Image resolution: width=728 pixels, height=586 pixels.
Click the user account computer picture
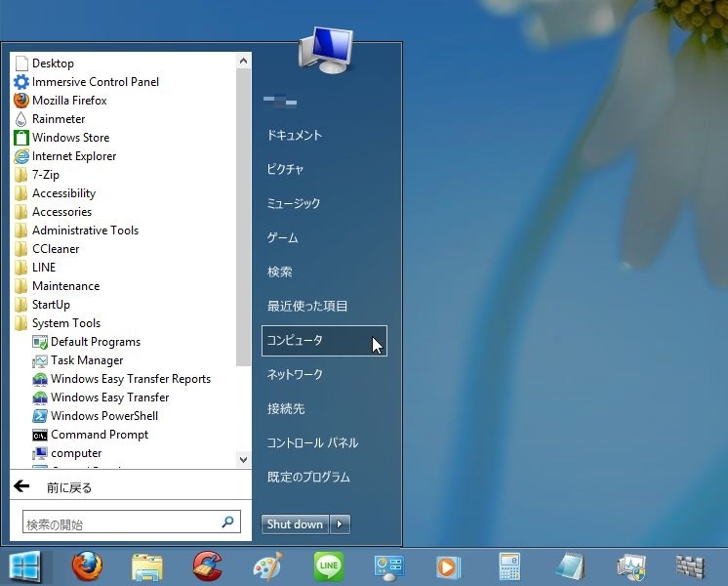click(326, 50)
